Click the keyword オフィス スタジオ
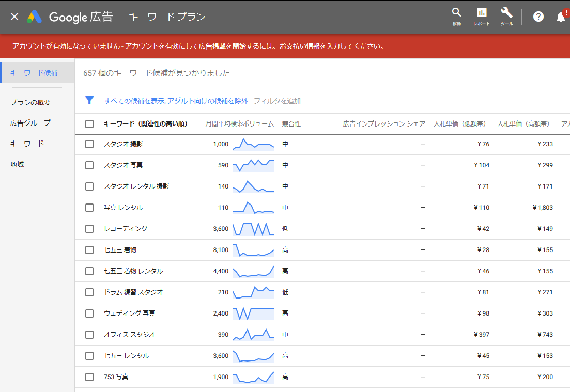 click(129, 335)
